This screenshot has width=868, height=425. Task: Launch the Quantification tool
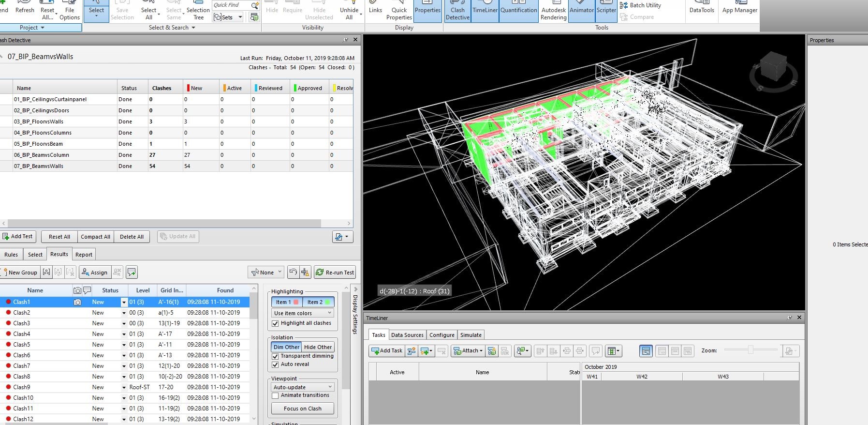[x=518, y=11]
